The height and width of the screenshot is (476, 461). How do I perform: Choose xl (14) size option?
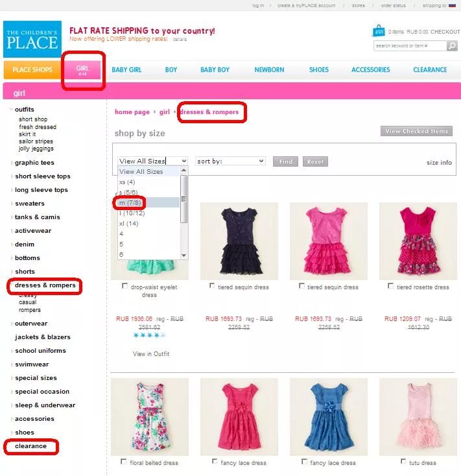pos(148,224)
